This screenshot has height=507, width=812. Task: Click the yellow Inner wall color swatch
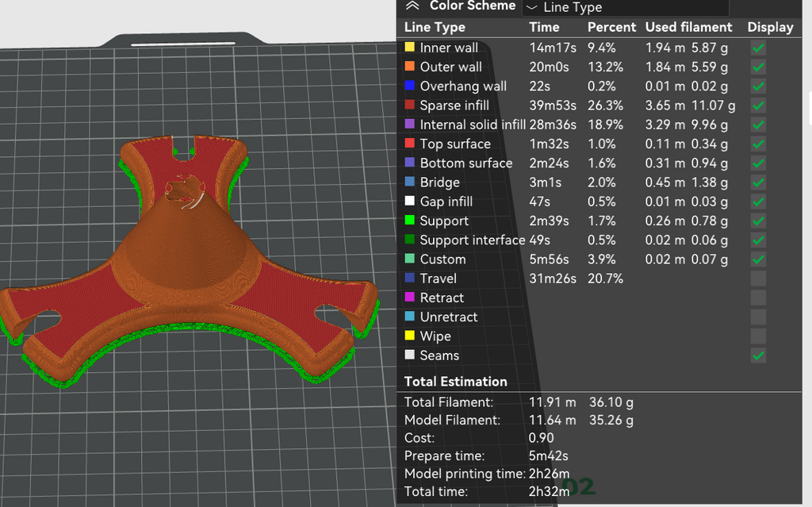point(410,47)
